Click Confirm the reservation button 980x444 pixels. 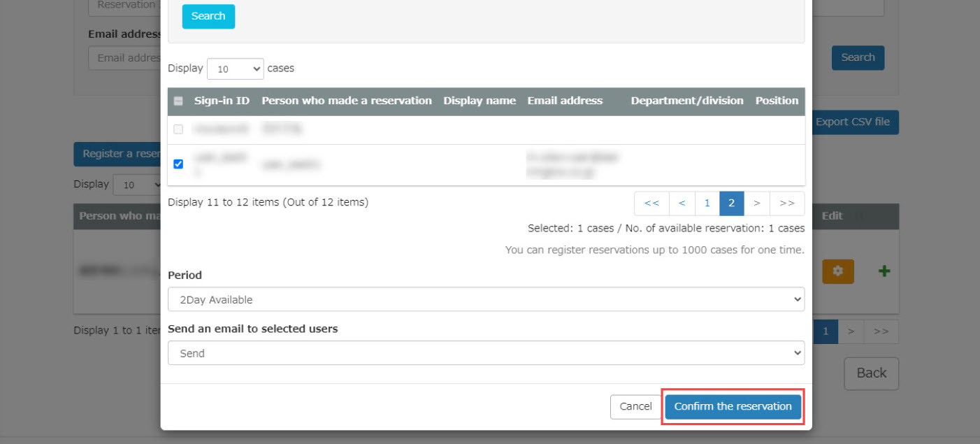tap(733, 406)
